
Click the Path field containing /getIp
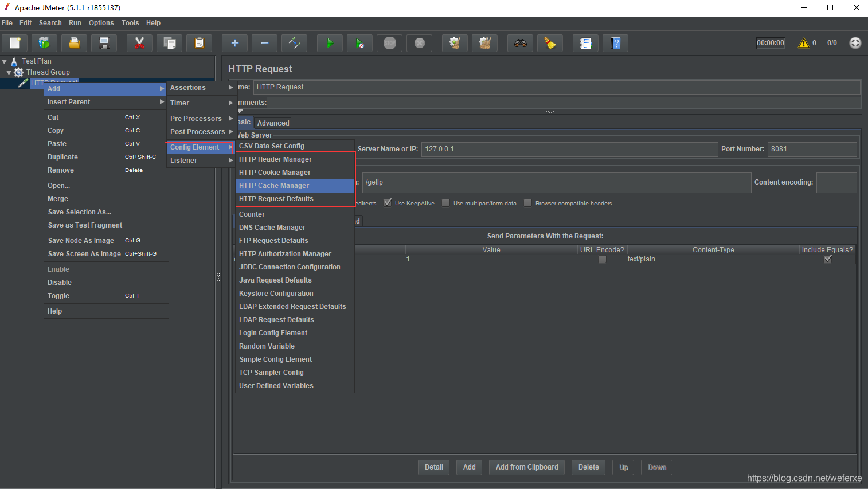tap(557, 182)
